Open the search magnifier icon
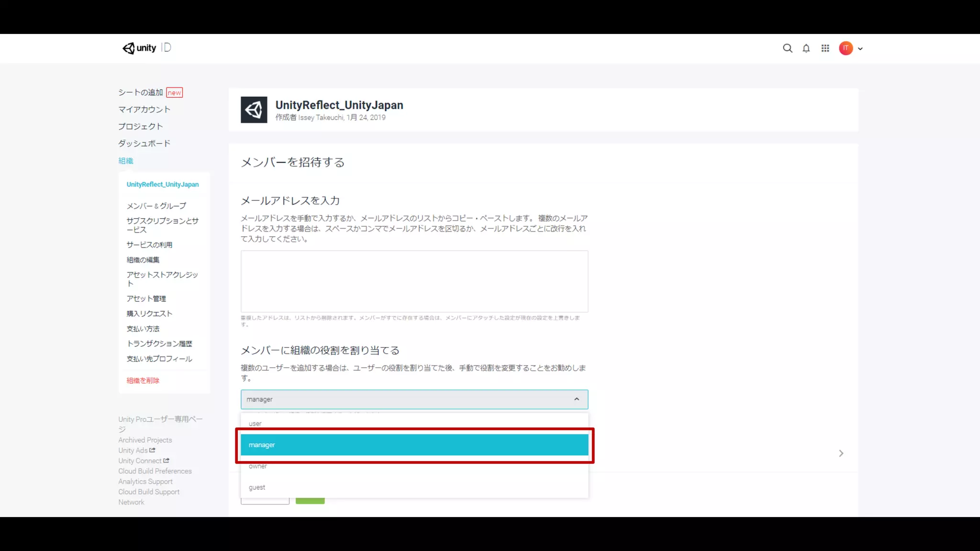Viewport: 980px width, 551px height. pyautogui.click(x=787, y=48)
